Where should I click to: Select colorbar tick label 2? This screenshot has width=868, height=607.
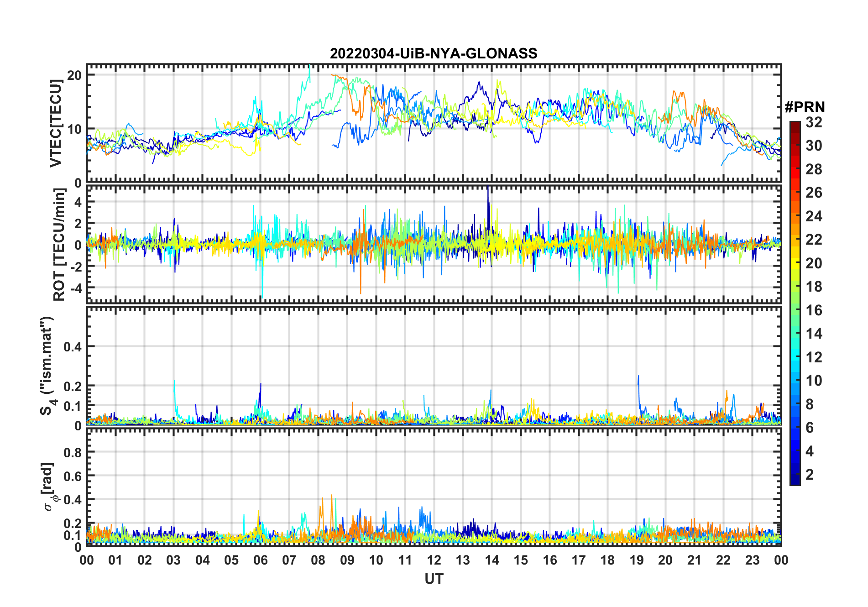point(810,475)
